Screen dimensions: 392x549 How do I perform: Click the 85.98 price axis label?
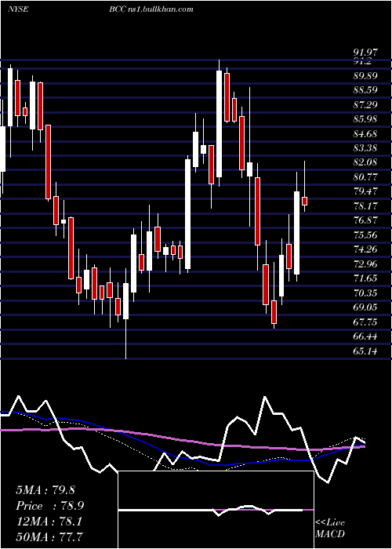click(x=365, y=119)
